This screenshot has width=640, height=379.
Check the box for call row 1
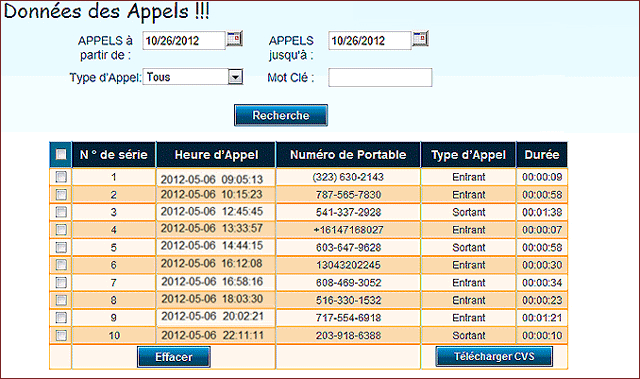(x=61, y=177)
